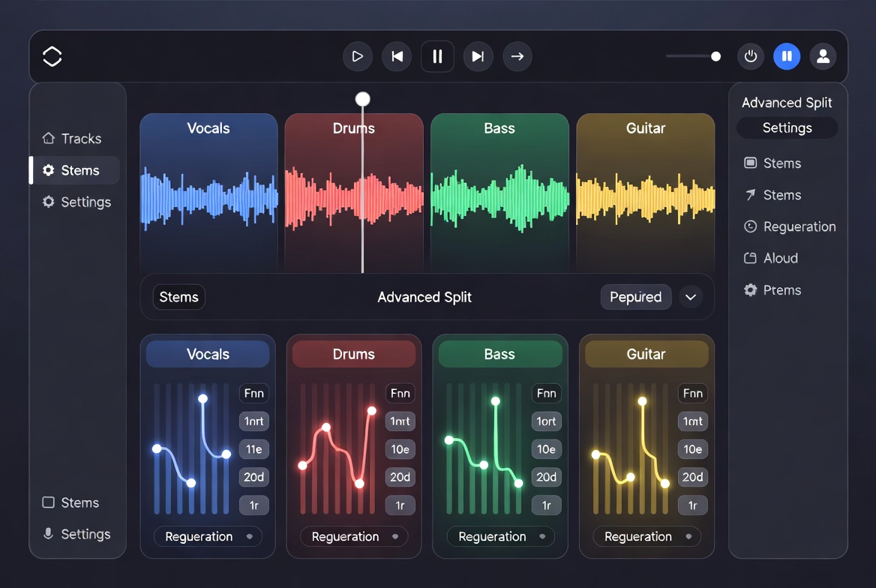Image resolution: width=876 pixels, height=588 pixels.
Task: Select 1mt in the Guitar card
Action: tap(693, 421)
